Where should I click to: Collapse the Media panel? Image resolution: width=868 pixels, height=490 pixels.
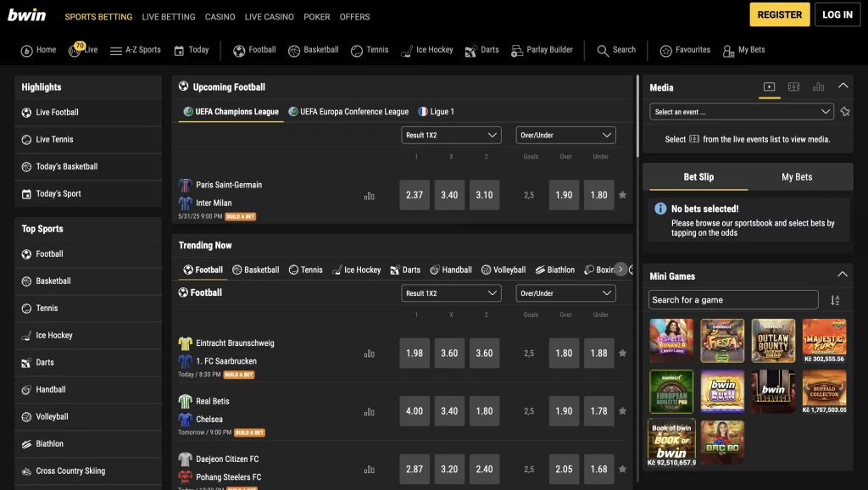843,86
